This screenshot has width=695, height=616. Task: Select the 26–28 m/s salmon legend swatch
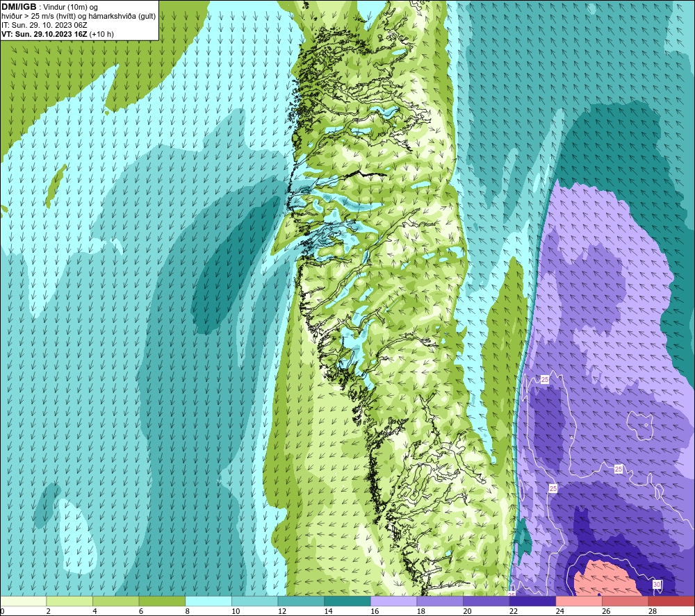click(625, 601)
